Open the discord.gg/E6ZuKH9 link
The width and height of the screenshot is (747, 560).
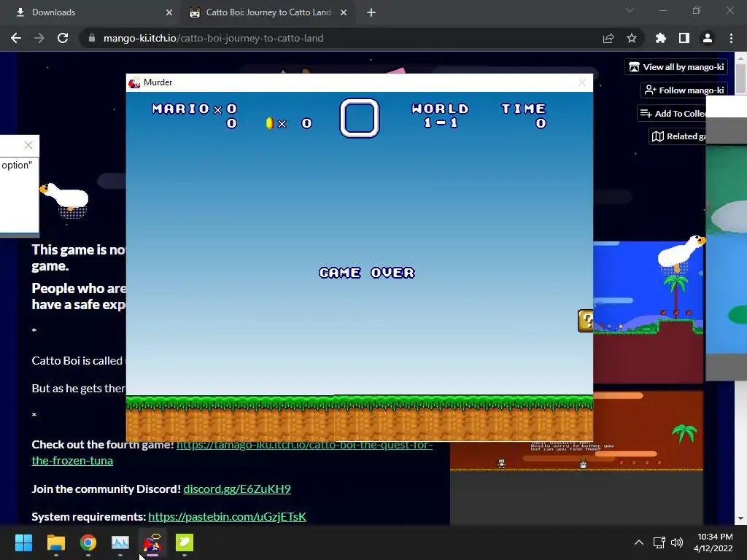tap(237, 489)
